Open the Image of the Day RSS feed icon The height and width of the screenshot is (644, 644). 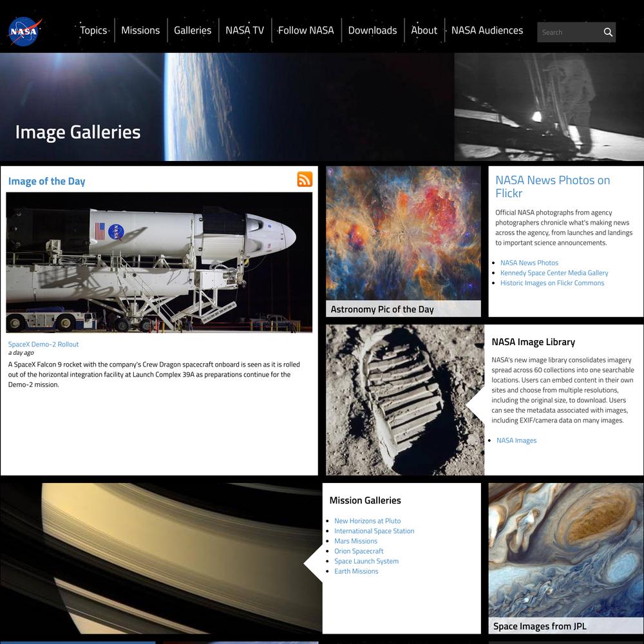pyautogui.click(x=305, y=180)
